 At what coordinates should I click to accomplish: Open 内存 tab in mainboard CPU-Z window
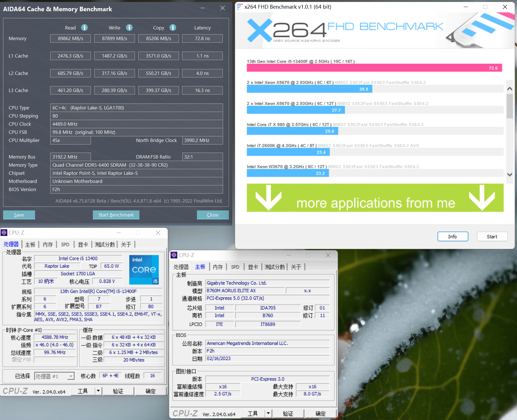(218, 267)
